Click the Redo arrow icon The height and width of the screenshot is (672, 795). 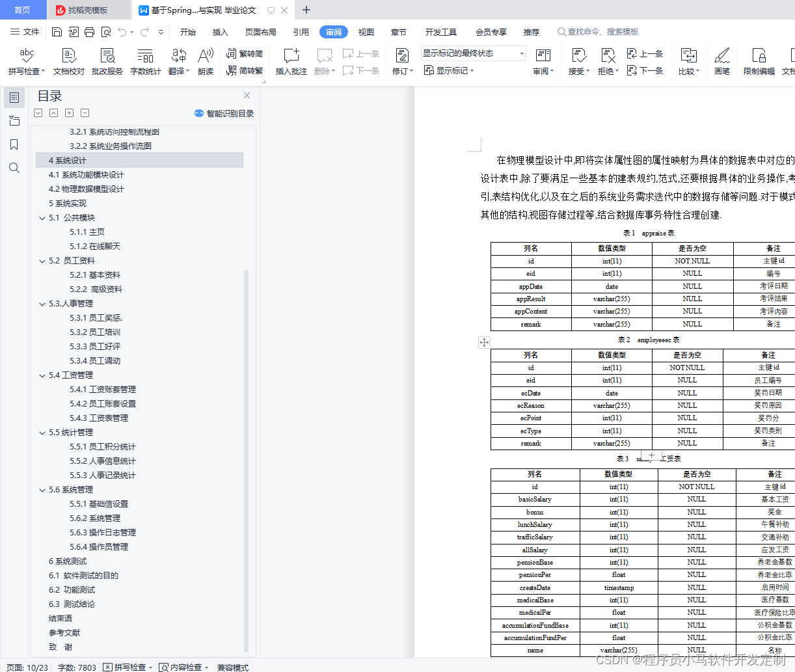(x=144, y=32)
